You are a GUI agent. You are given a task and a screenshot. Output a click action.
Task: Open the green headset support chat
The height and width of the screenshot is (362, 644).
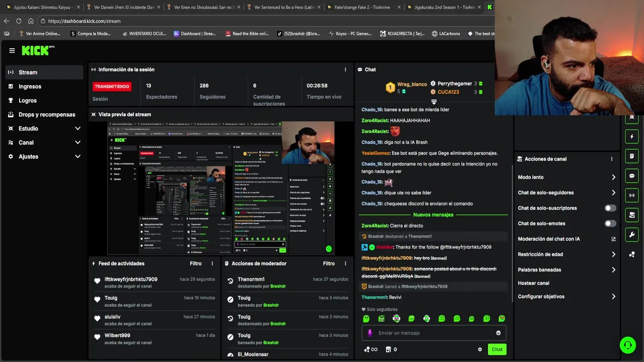pos(627,345)
